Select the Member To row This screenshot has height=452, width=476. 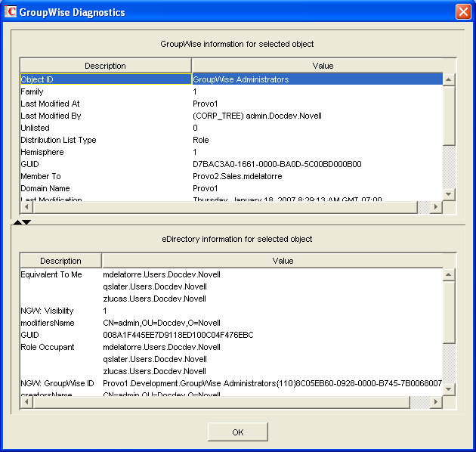click(231, 176)
